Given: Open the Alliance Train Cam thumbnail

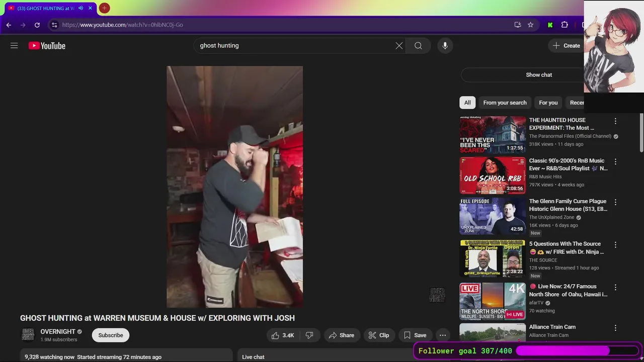Looking at the screenshot, I should click(x=493, y=333).
